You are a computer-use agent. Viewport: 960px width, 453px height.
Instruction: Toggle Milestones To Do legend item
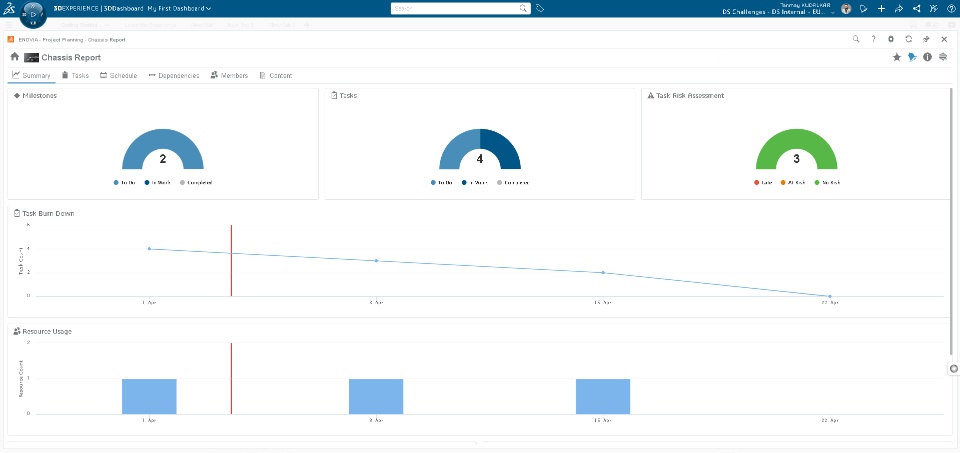pyautogui.click(x=124, y=182)
